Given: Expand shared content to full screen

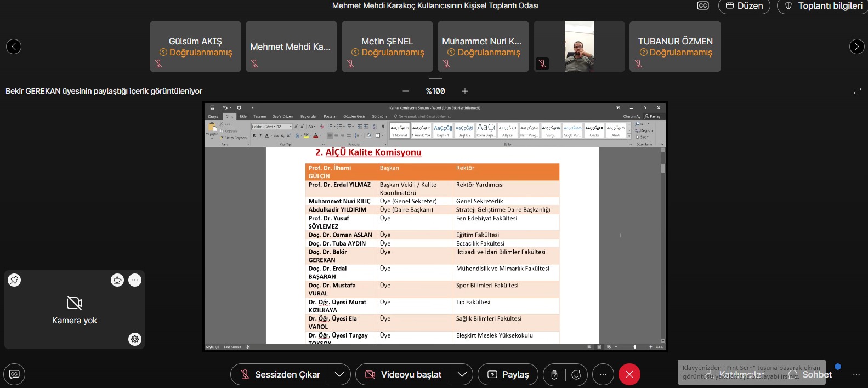Looking at the screenshot, I should (858, 91).
